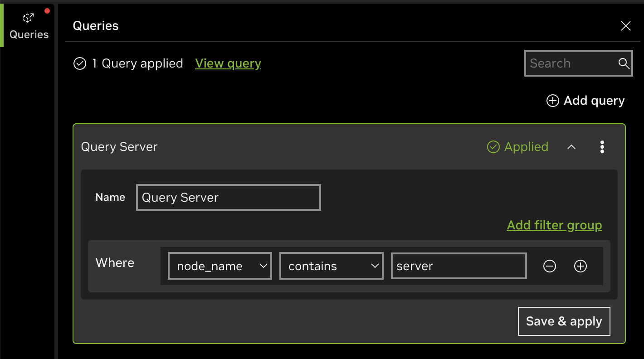Close the Queries panel
This screenshot has height=359, width=644.
pos(625,26)
